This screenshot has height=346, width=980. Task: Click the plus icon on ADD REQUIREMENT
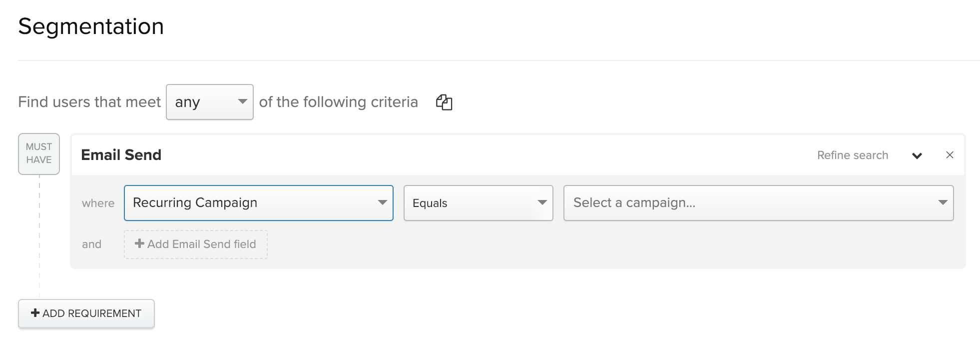tap(35, 313)
